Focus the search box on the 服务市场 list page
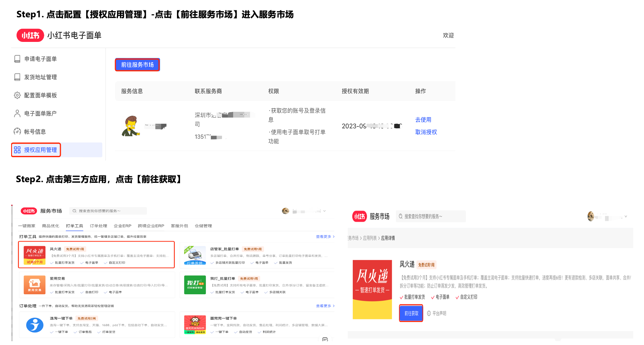 (x=108, y=211)
